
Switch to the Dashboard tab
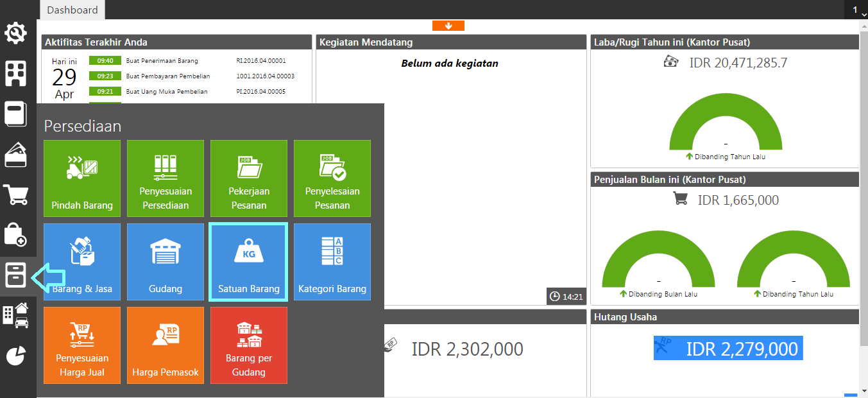coord(72,10)
